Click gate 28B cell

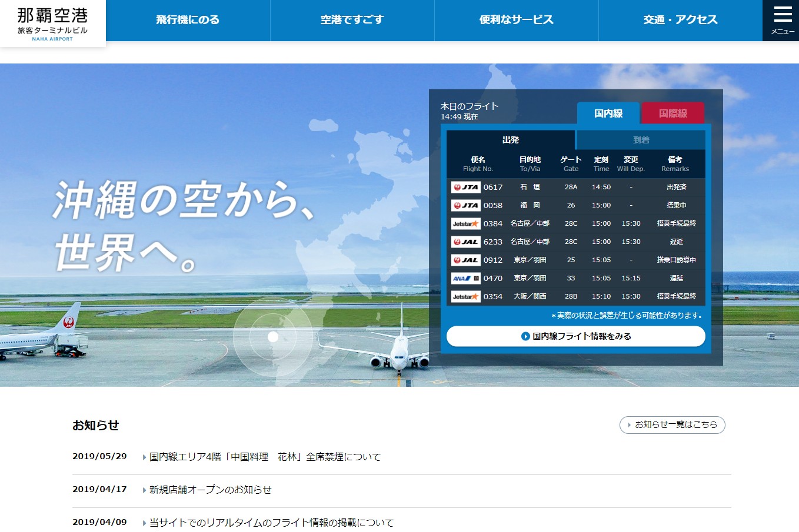point(571,296)
